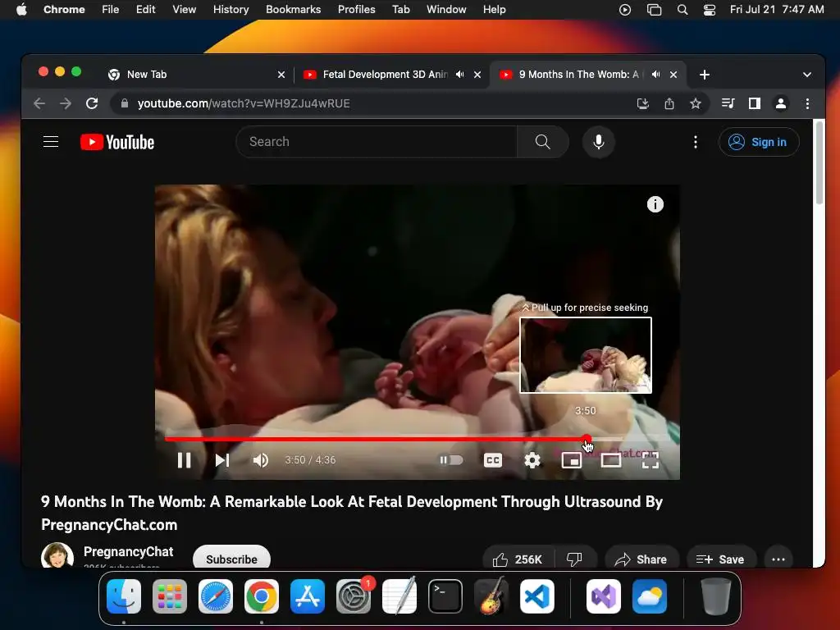Expand the tab search chevron
Image resolution: width=840 pixels, height=630 pixels.
tap(807, 75)
